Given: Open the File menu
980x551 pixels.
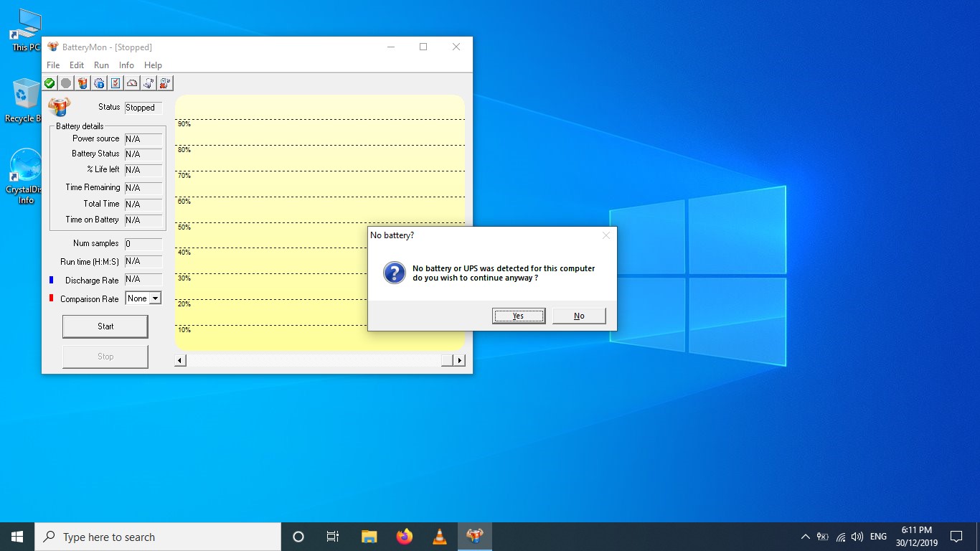Looking at the screenshot, I should pos(53,65).
